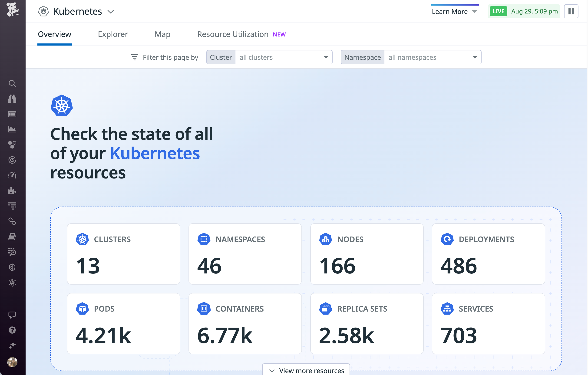The image size is (588, 375).
Task: Open Bits AI with the sparkles icon
Action: pos(12,345)
